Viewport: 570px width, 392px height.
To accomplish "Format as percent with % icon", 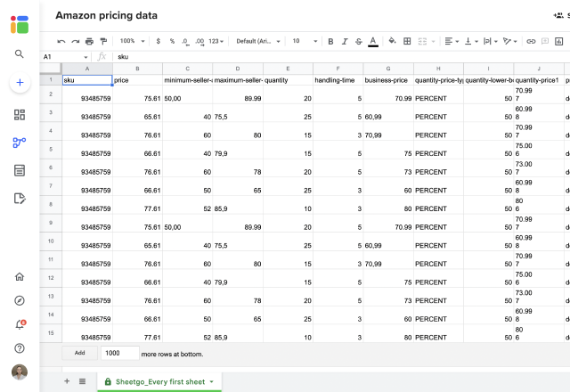I will click(x=172, y=42).
